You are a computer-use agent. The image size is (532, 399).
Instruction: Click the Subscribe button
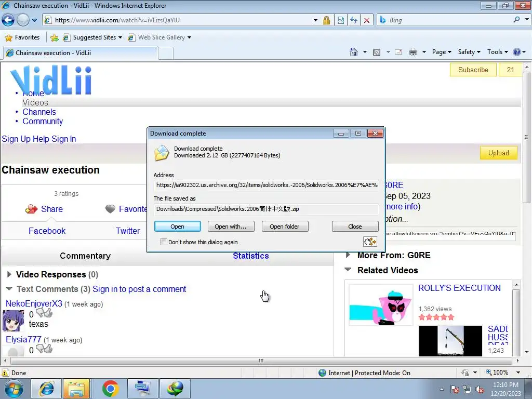tap(473, 70)
